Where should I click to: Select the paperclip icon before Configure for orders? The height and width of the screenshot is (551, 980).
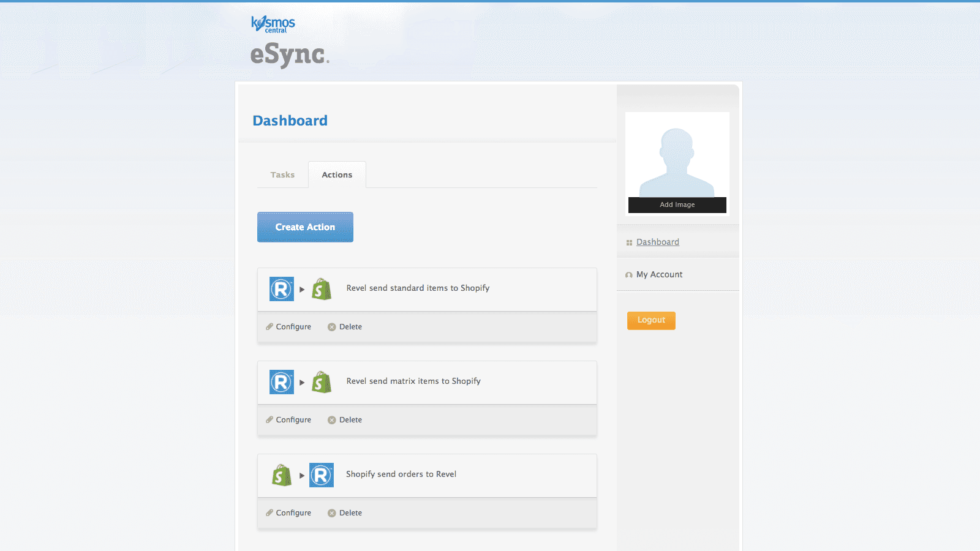(269, 513)
